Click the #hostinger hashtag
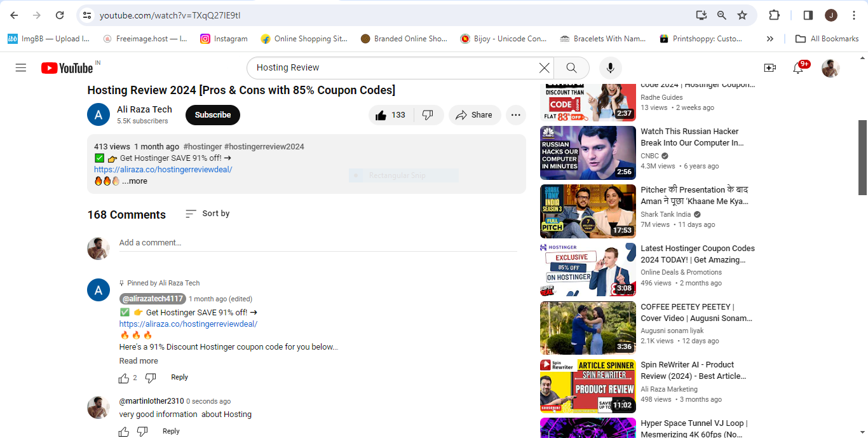 tap(202, 147)
